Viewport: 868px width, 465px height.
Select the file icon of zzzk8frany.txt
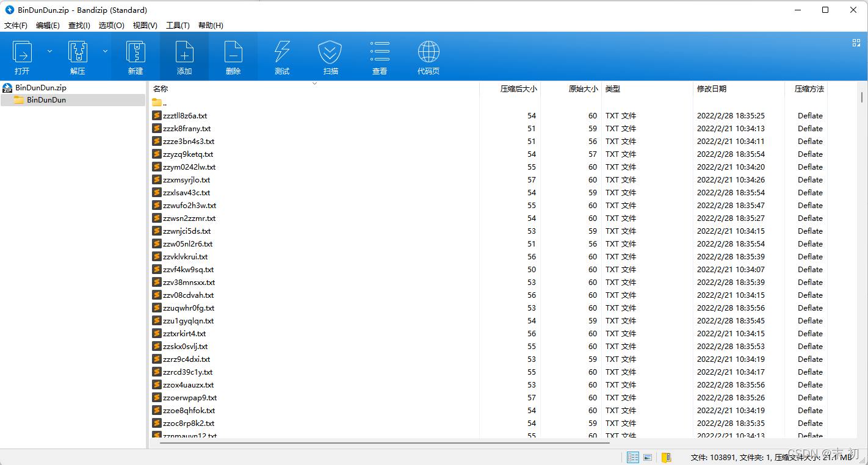pyautogui.click(x=157, y=128)
